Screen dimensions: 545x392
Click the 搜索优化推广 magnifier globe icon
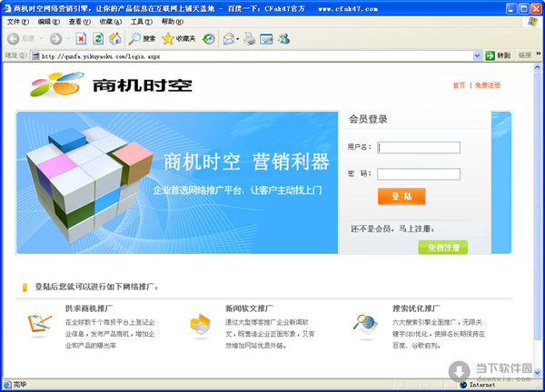[365, 324]
